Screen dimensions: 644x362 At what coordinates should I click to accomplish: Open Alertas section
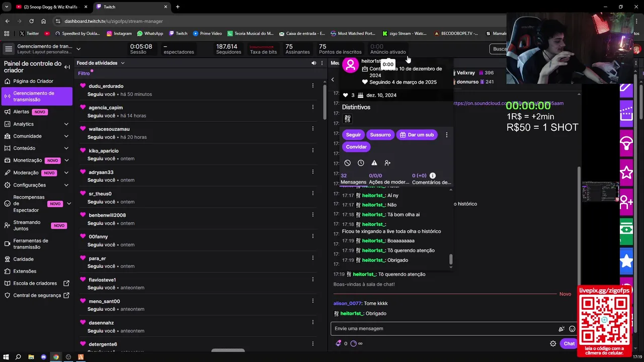point(37,112)
